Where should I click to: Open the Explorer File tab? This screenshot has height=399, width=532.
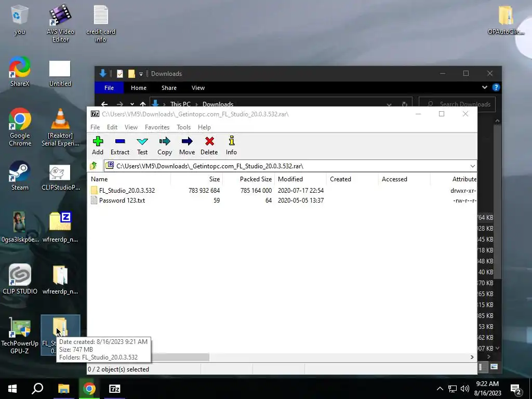[x=109, y=88]
